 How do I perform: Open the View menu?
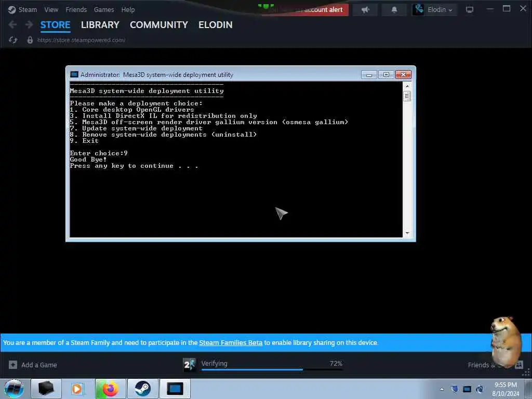click(x=51, y=9)
